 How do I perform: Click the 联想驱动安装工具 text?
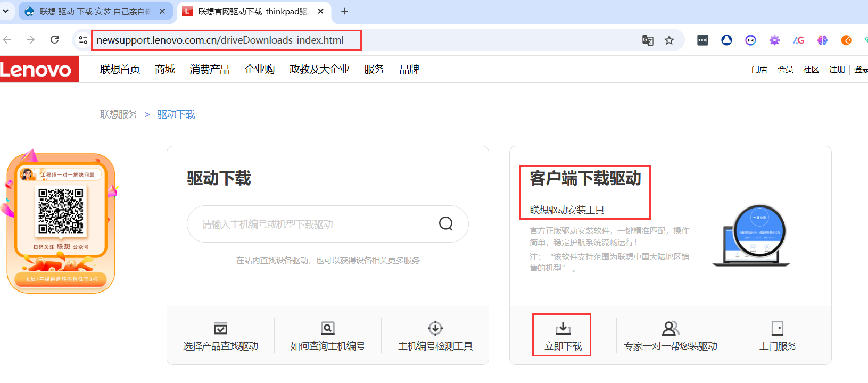(x=567, y=210)
